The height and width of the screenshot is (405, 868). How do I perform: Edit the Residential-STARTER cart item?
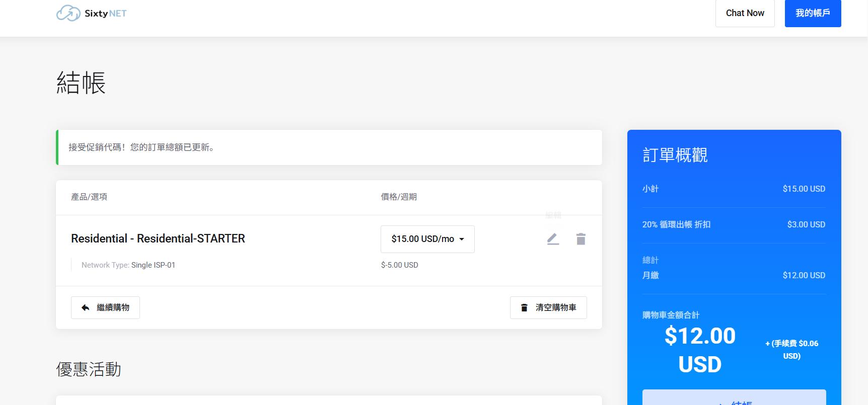click(x=553, y=239)
